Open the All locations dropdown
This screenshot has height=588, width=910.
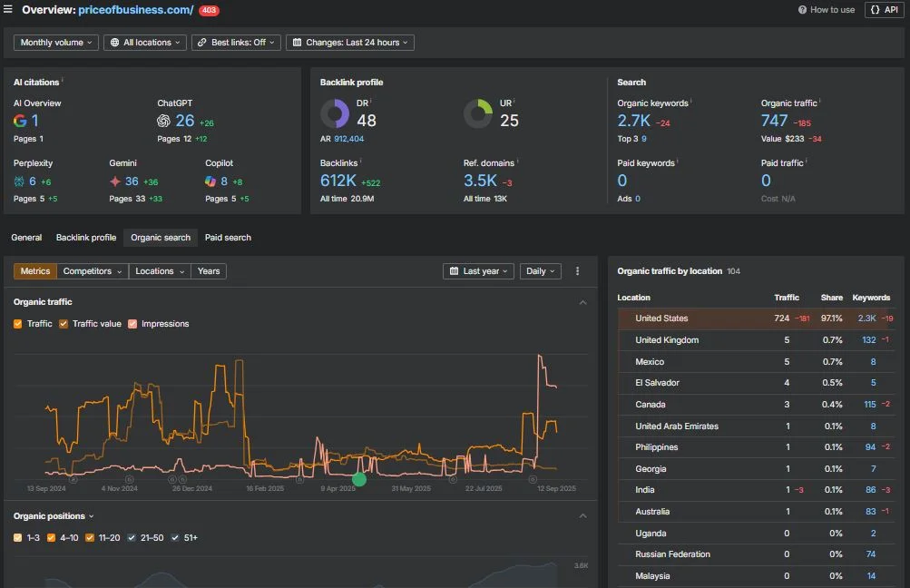[145, 43]
